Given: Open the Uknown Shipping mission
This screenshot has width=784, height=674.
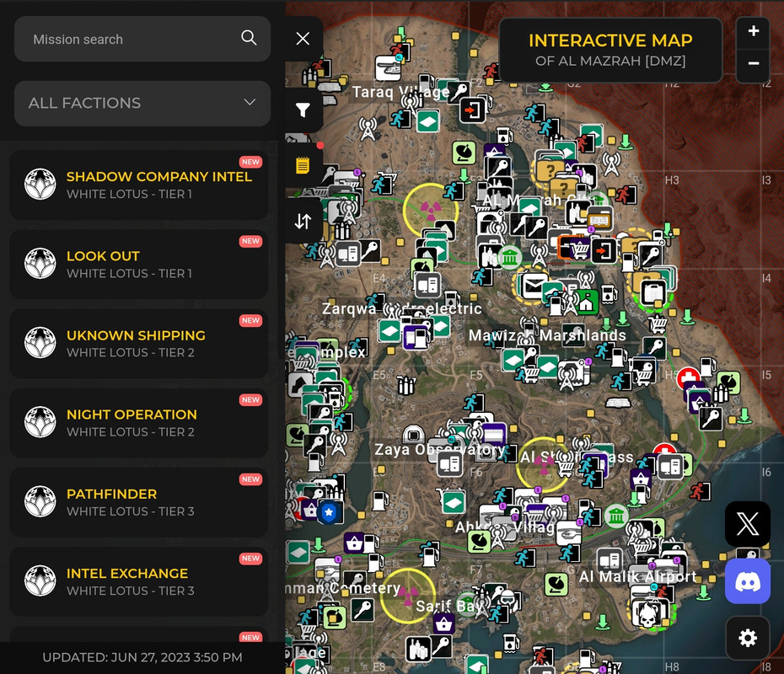Looking at the screenshot, I should click(139, 343).
